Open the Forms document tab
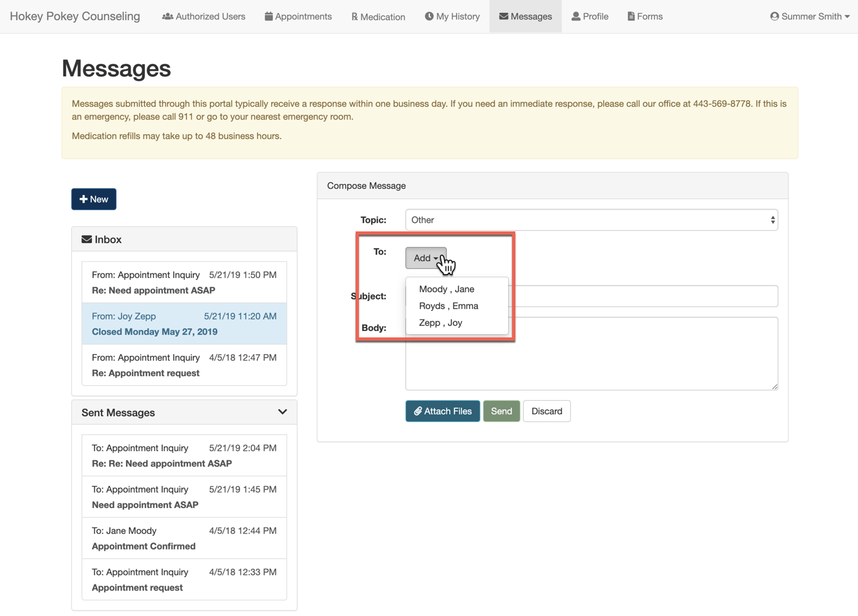858x616 pixels. click(645, 16)
